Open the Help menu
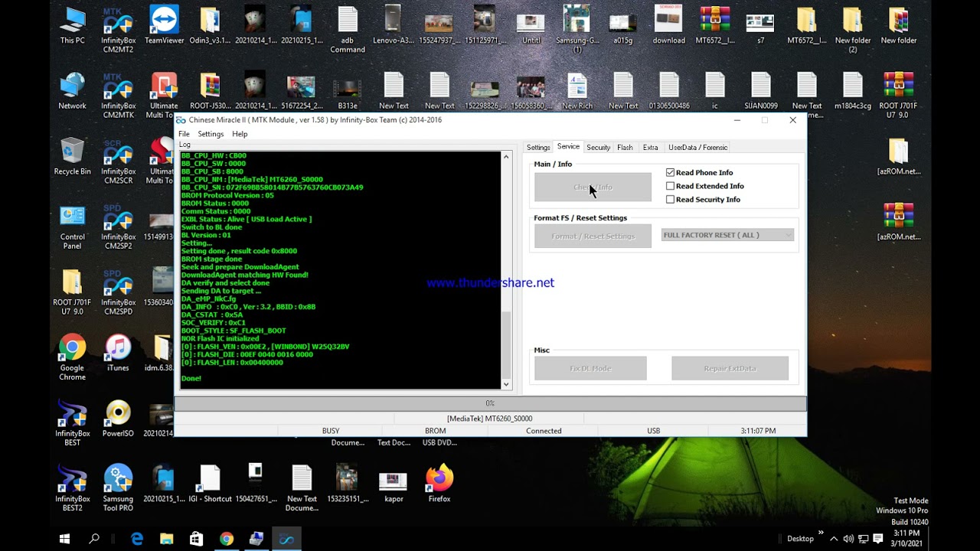 point(240,134)
